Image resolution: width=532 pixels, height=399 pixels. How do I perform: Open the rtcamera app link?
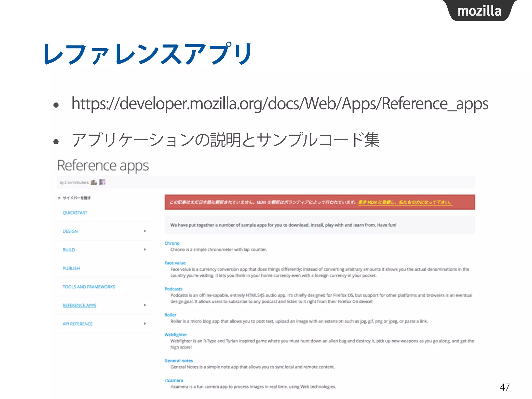pyautogui.click(x=174, y=380)
